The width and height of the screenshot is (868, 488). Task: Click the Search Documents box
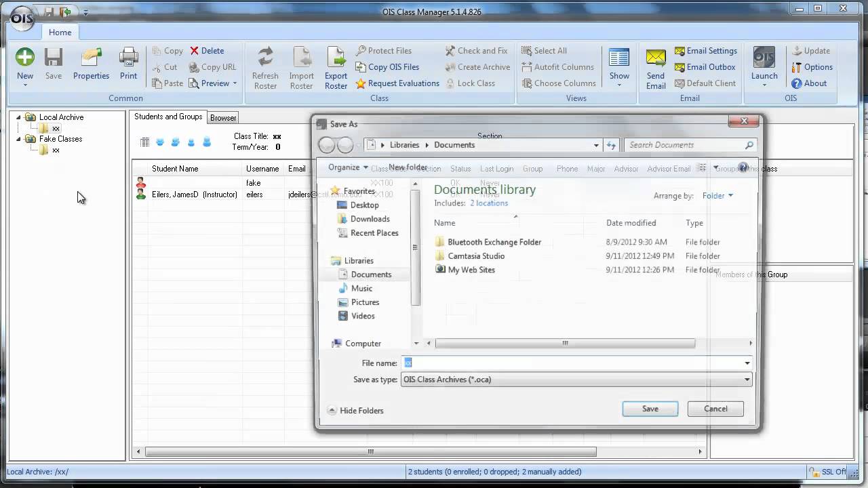click(x=690, y=145)
